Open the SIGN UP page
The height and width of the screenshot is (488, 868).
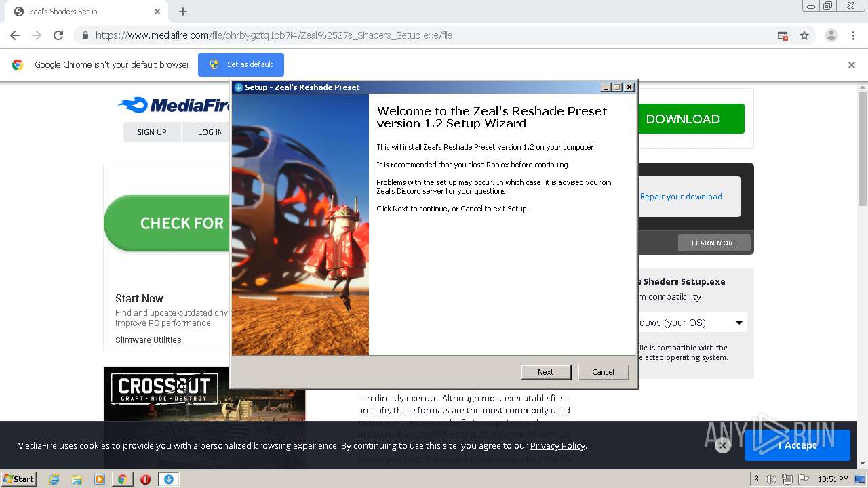(x=152, y=132)
